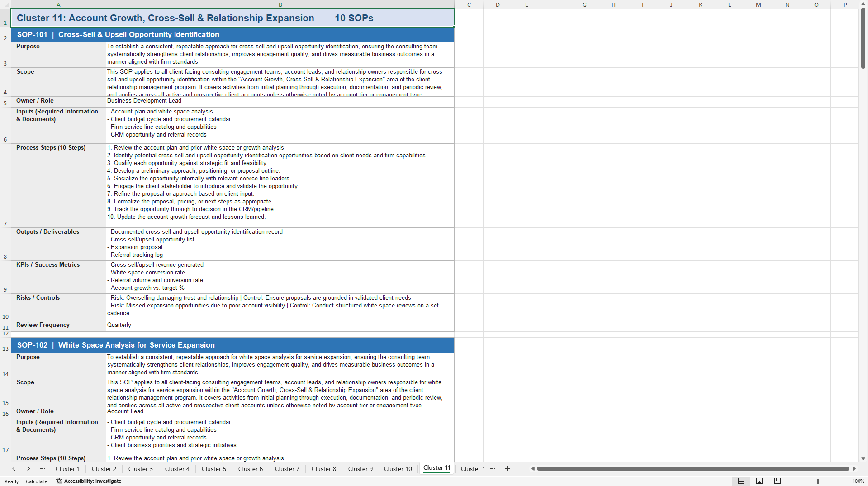
Task: Select SOP-101 'Purpose' label cell
Action: point(58,55)
